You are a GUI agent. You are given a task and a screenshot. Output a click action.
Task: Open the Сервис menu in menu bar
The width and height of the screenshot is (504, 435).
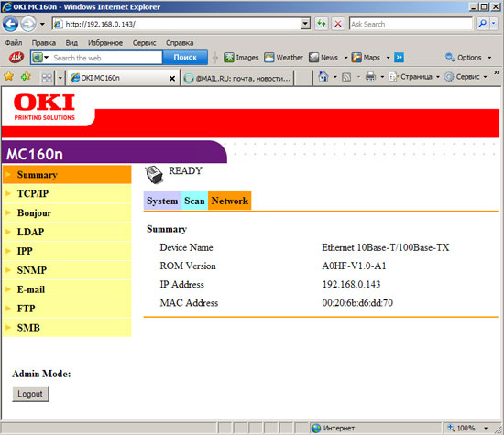(x=144, y=43)
